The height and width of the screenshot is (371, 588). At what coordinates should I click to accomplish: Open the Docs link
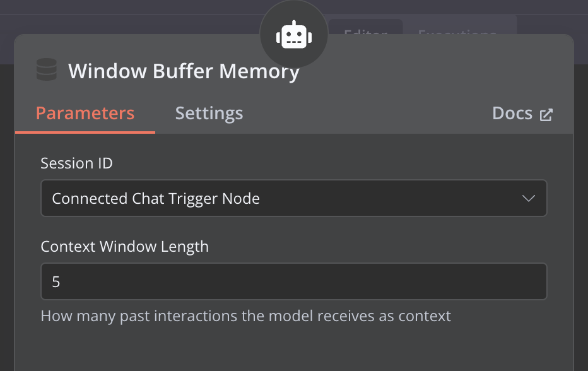pyautogui.click(x=512, y=114)
